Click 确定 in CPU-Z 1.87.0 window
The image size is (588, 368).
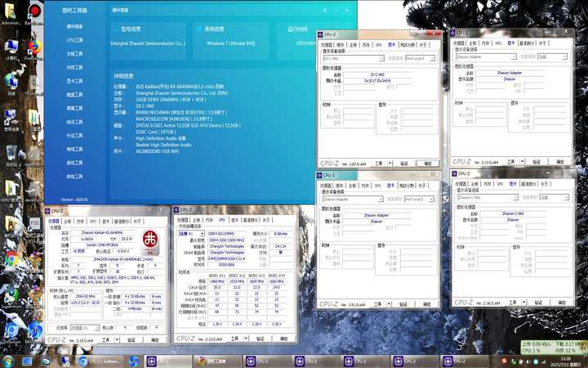[x=428, y=164]
